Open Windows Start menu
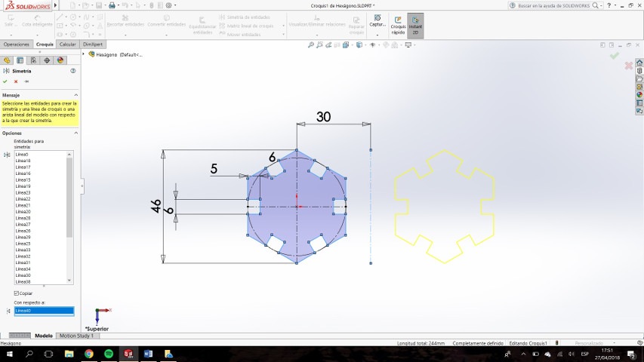 tap(9, 354)
